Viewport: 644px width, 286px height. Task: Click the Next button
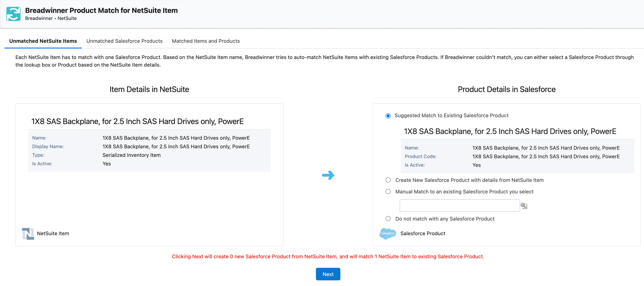tap(328, 274)
